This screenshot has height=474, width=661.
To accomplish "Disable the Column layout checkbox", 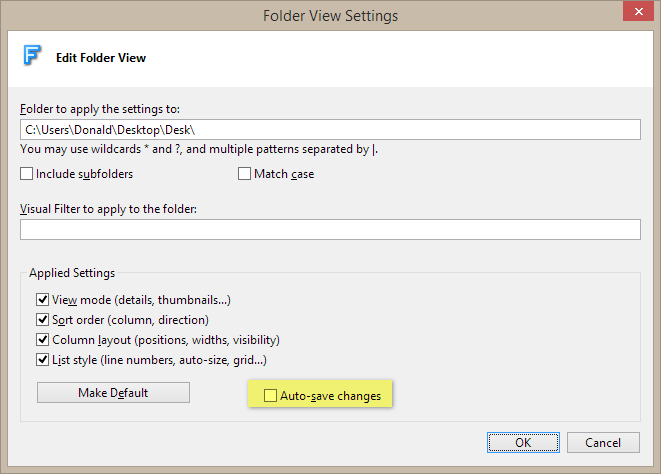I will (x=43, y=340).
